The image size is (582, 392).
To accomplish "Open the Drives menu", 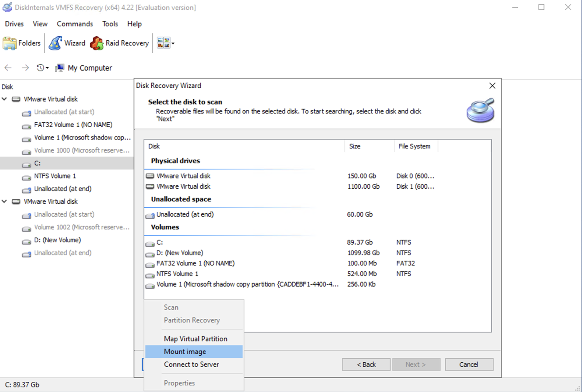I will point(14,24).
